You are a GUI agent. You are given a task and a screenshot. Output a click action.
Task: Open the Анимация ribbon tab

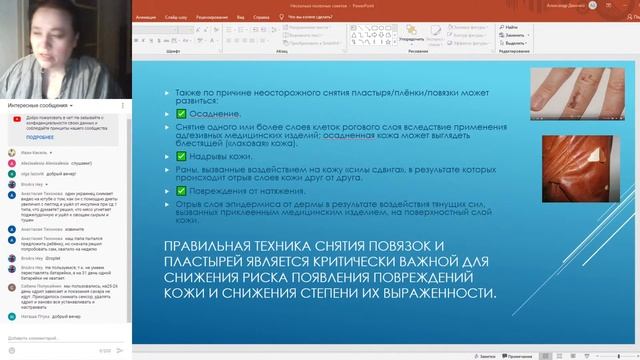pos(146,17)
